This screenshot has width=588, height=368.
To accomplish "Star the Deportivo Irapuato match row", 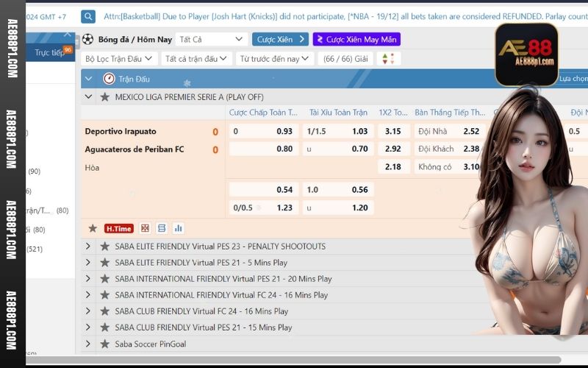I will [x=93, y=228].
